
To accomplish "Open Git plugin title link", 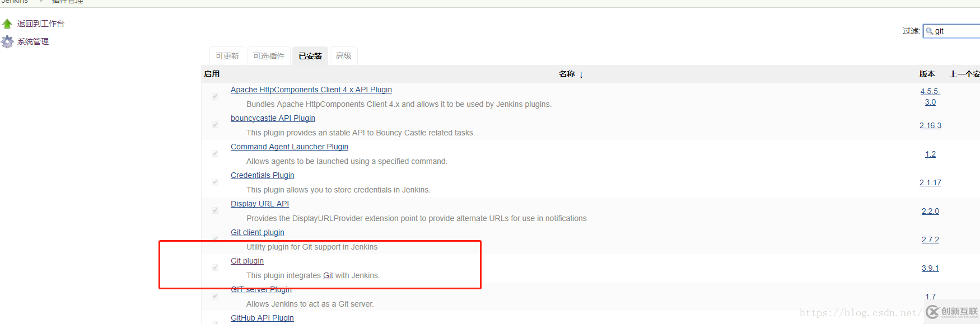I will [247, 261].
